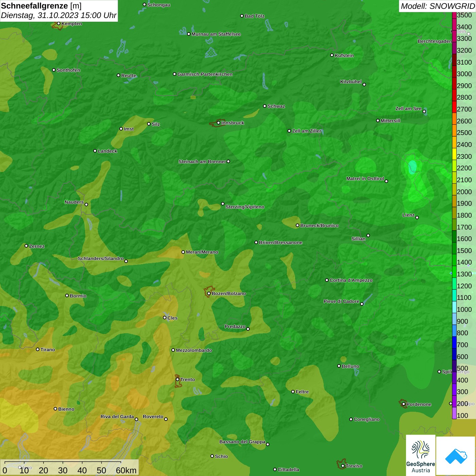Image resolution: width=476 pixels, height=476 pixels.
Task: Click the 'Riva del Garda' label
Action: tap(117, 417)
